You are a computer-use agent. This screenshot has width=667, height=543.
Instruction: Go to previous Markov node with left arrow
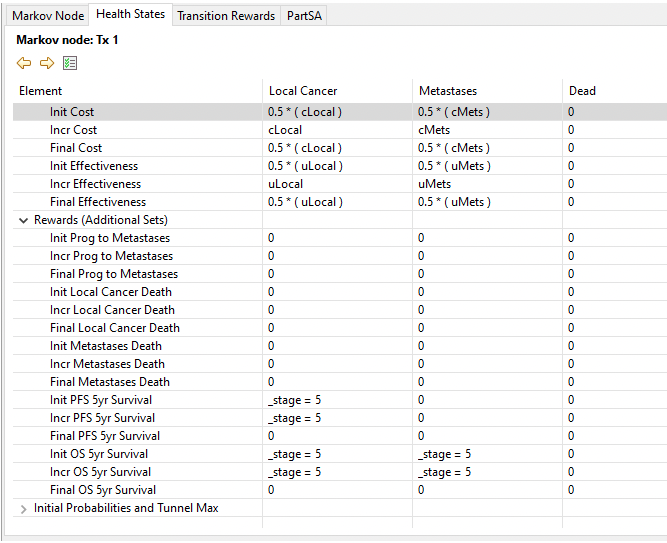24,63
